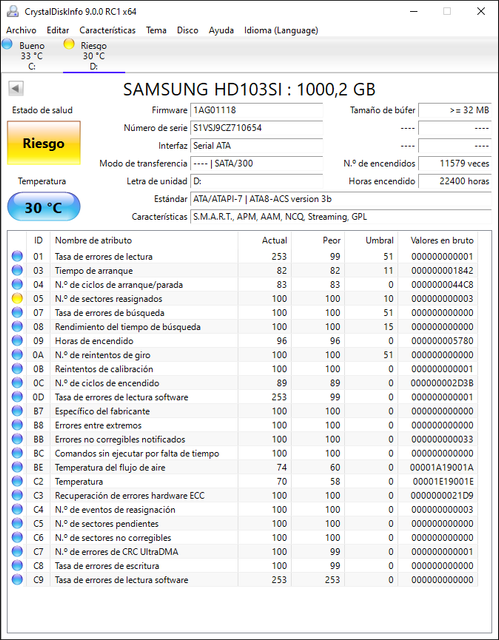The image size is (499, 640).
Task: Click the status orb for Temperatura del flujo de aire
Action: (17, 467)
